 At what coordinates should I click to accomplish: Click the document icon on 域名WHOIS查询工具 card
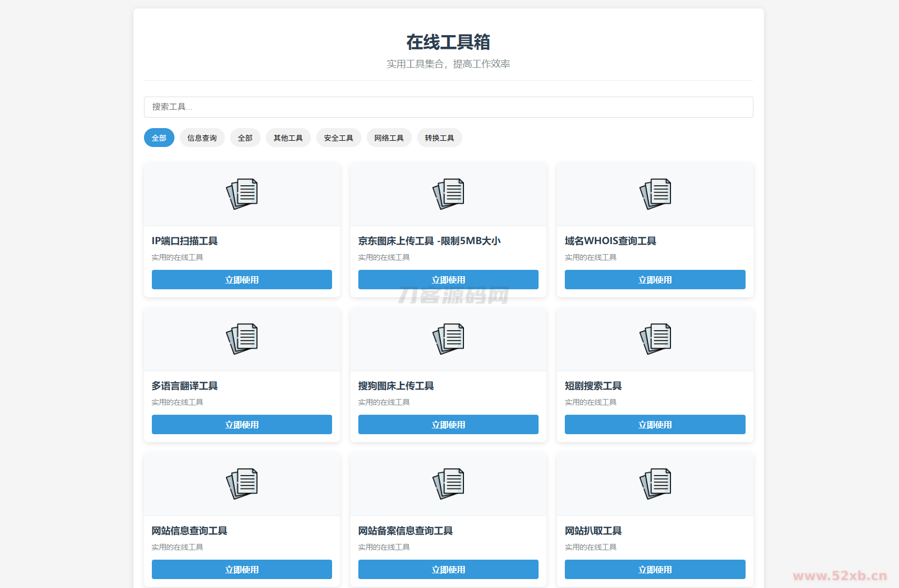coord(655,194)
